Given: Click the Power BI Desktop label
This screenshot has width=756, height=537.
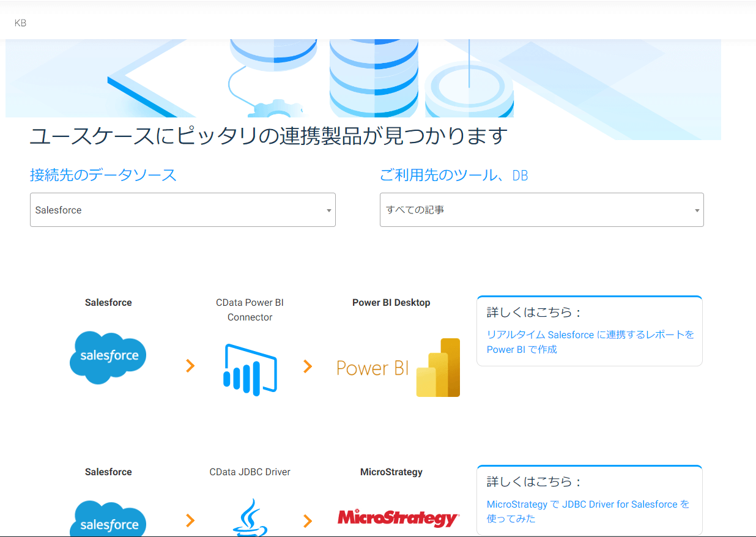Looking at the screenshot, I should [x=391, y=302].
